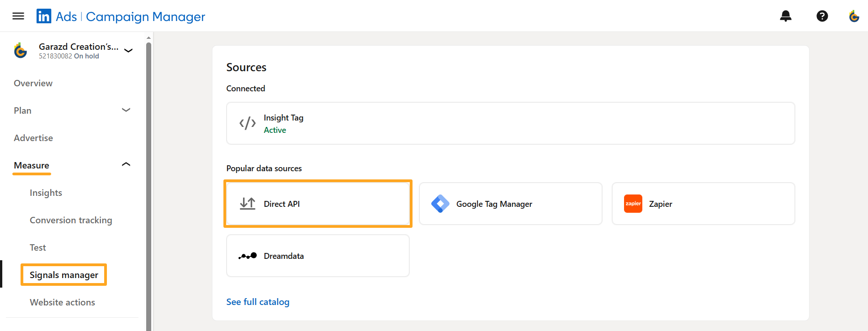Open the Plan menu item
The image size is (868, 331).
click(22, 110)
